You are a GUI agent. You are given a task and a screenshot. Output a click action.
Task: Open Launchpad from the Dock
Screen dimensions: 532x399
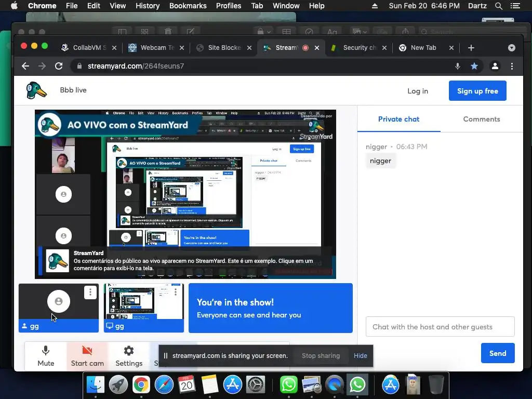point(118,385)
